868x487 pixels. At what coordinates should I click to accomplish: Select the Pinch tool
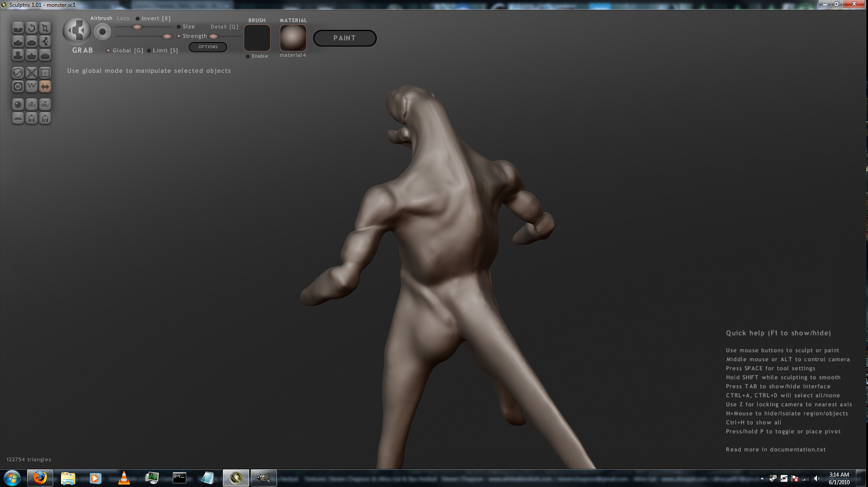[x=31, y=55]
